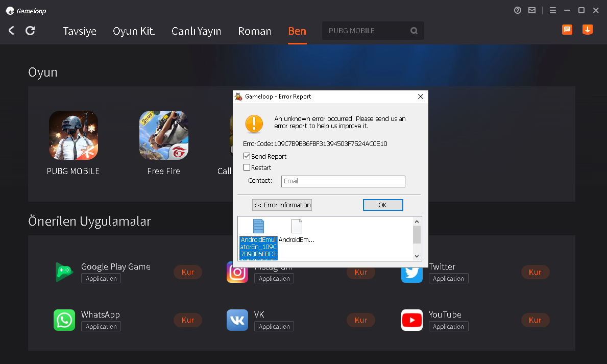The image size is (607, 364).
Task: Click the Google Play Game title
Action: click(x=116, y=267)
